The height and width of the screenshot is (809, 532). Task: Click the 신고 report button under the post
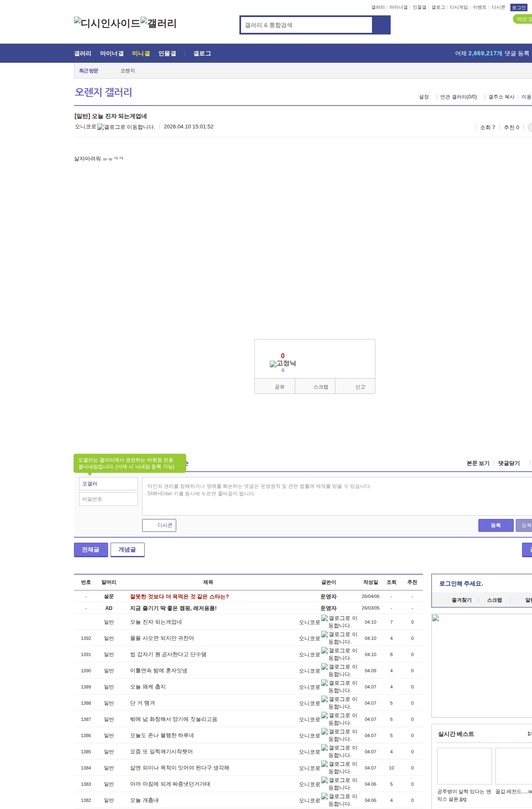coord(360,387)
